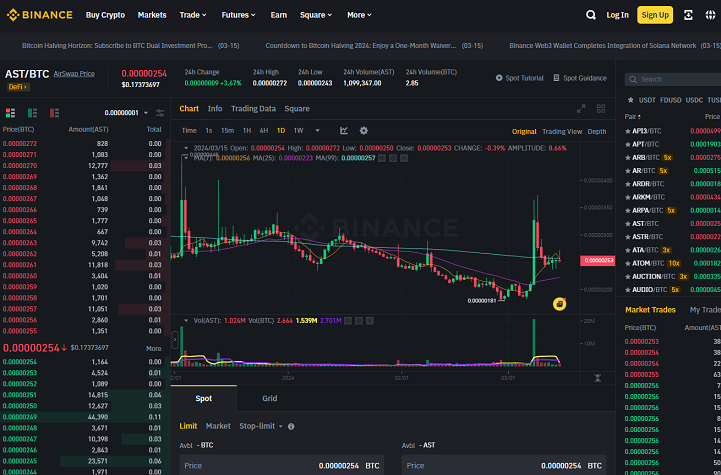Expand more chart time intervals dropdown
This screenshot has width=721, height=475.
(x=317, y=131)
